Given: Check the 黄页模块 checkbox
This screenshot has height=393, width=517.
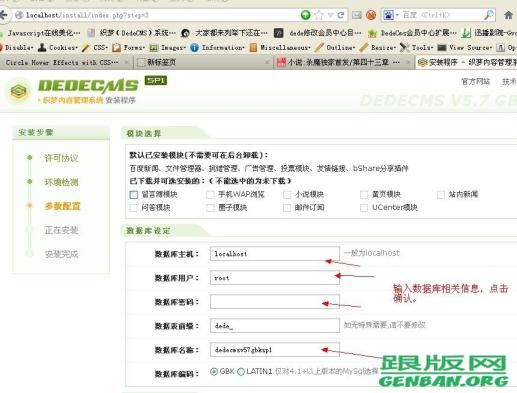Looking at the screenshot, I should tap(364, 194).
